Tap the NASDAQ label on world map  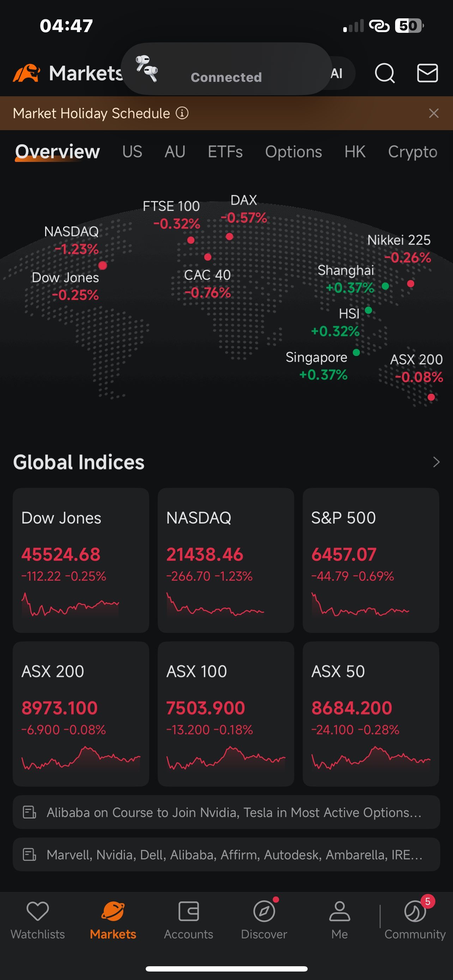(x=72, y=231)
